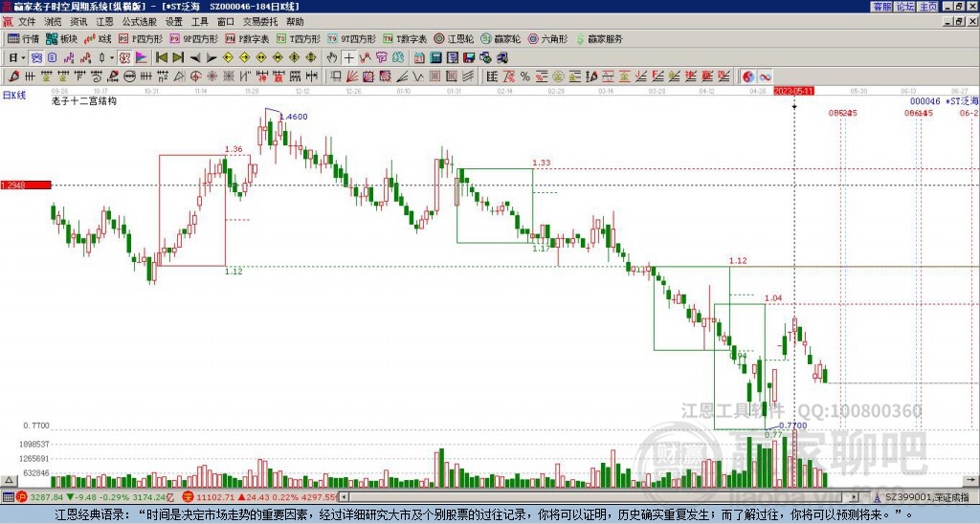Open the 浏览 menu

pos(54,22)
